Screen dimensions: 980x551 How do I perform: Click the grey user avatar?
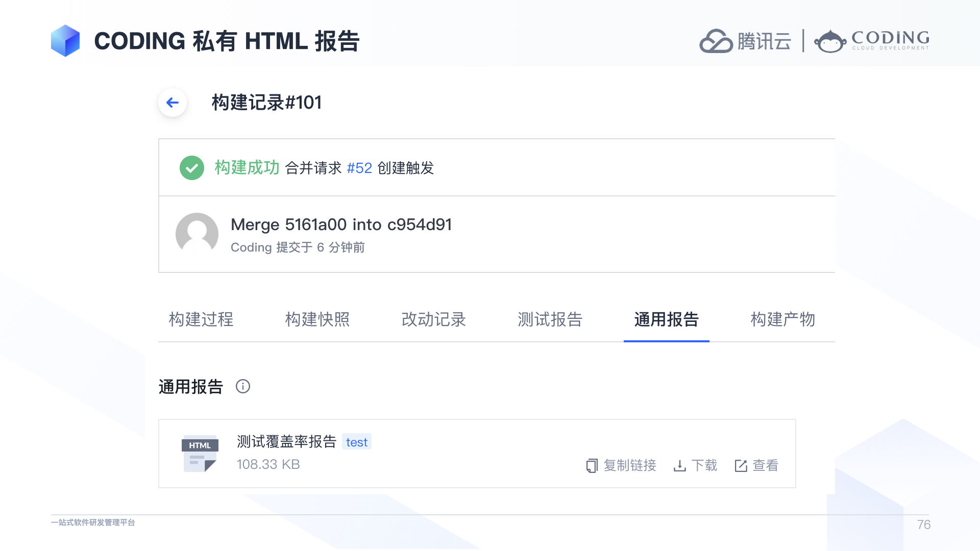click(197, 234)
